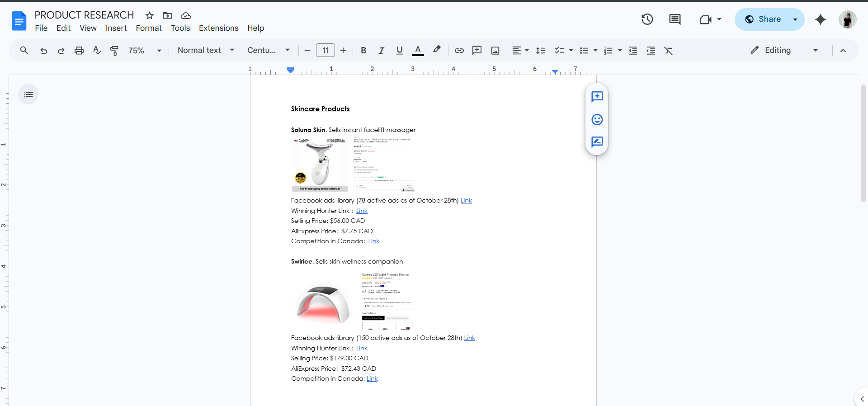This screenshot has width=868, height=406.
Task: Open Swirice Competition in Canada link
Action: coord(372,378)
